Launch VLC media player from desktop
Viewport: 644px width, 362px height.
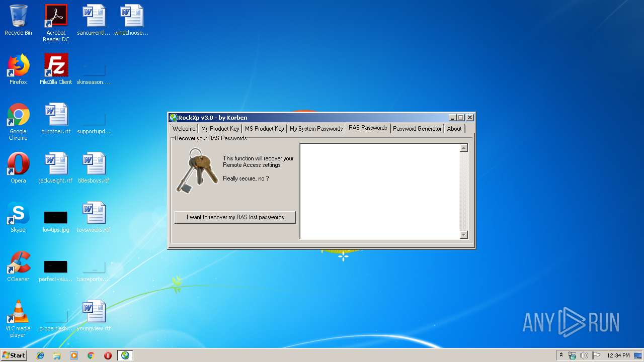pos(18,319)
